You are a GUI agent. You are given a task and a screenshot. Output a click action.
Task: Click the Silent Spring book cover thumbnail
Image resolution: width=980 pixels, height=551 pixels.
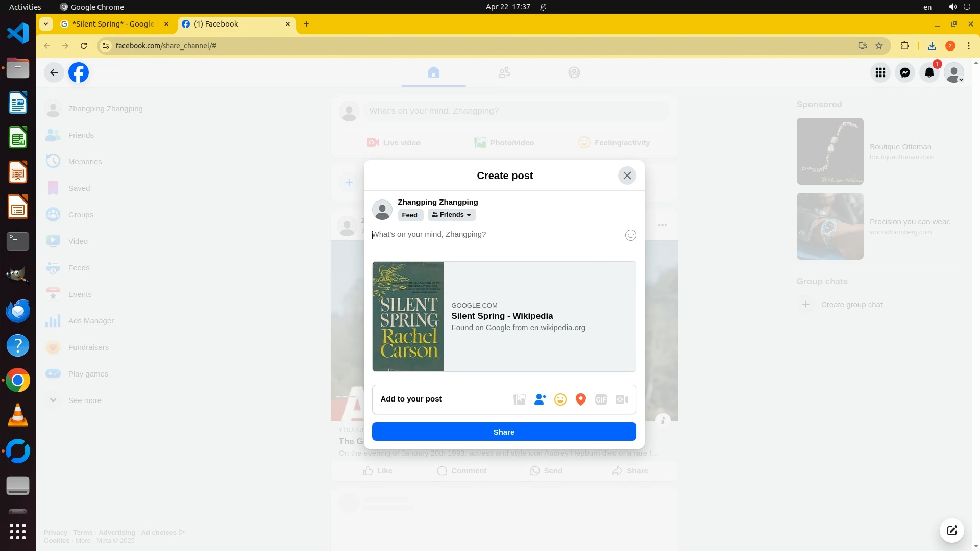[408, 316]
